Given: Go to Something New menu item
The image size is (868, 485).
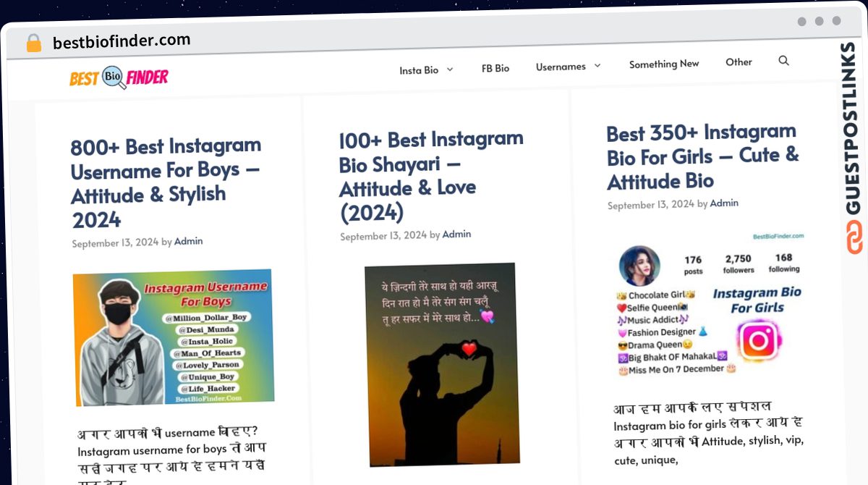Looking at the screenshot, I should tap(664, 64).
